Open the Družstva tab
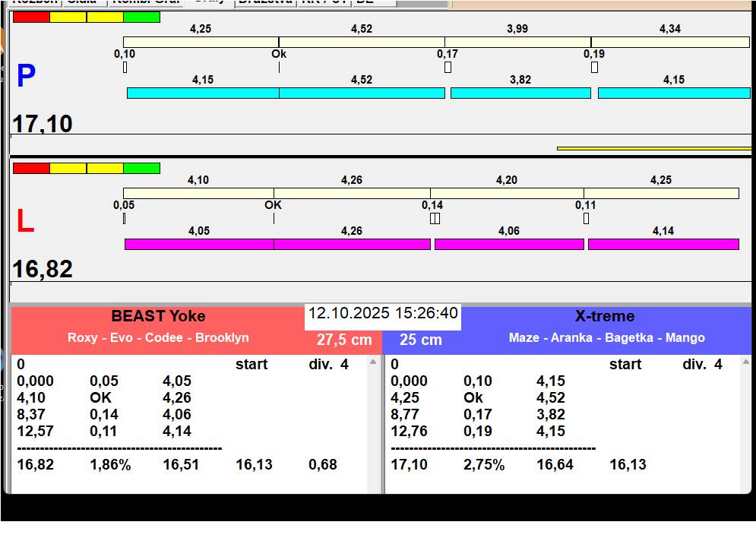Viewport: 756px width, 544px height. tap(264, 2)
